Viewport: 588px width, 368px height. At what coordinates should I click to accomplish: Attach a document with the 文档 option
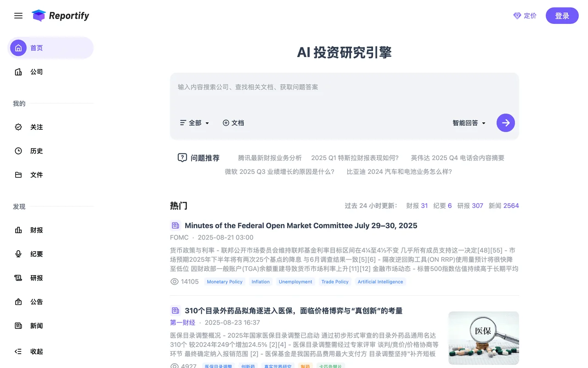(233, 123)
